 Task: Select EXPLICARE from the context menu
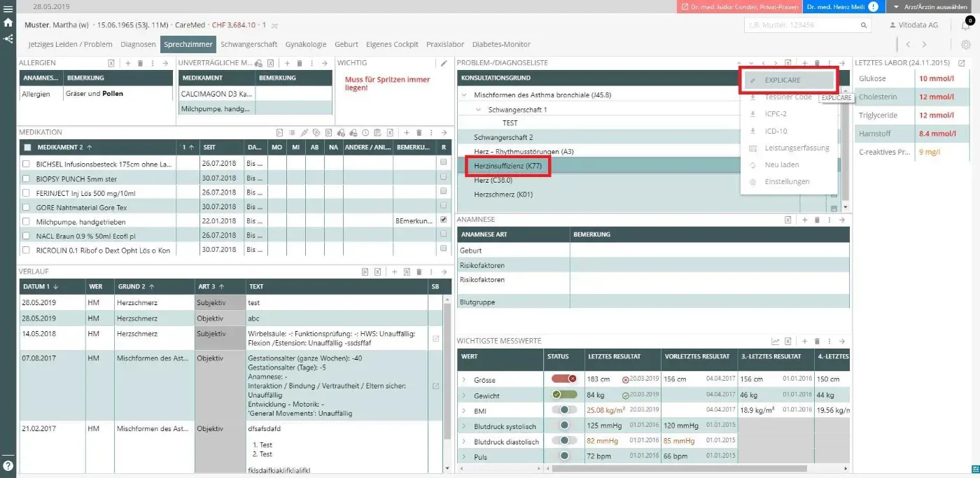coord(789,80)
